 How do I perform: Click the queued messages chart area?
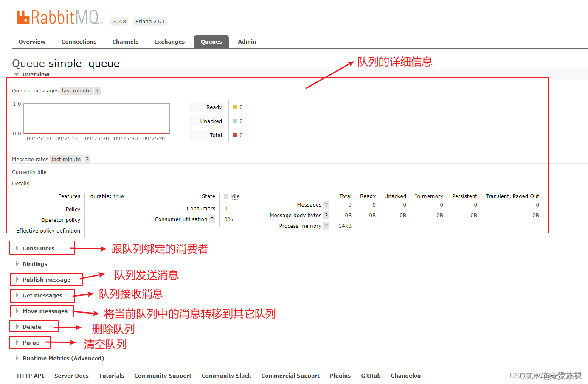pos(97,118)
